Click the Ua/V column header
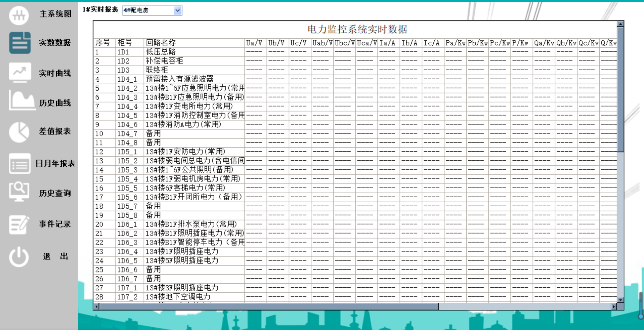Screen dimensions: 644x330 click(255, 43)
